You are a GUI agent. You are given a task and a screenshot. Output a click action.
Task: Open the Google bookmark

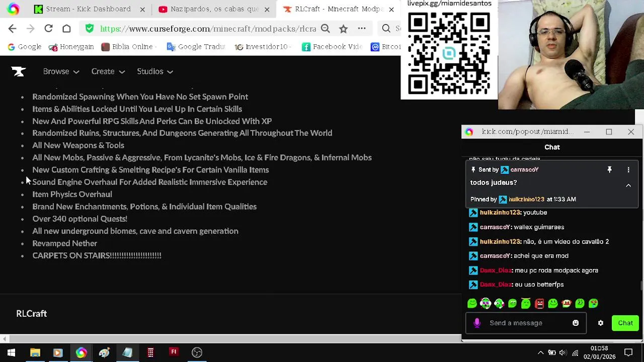24,47
